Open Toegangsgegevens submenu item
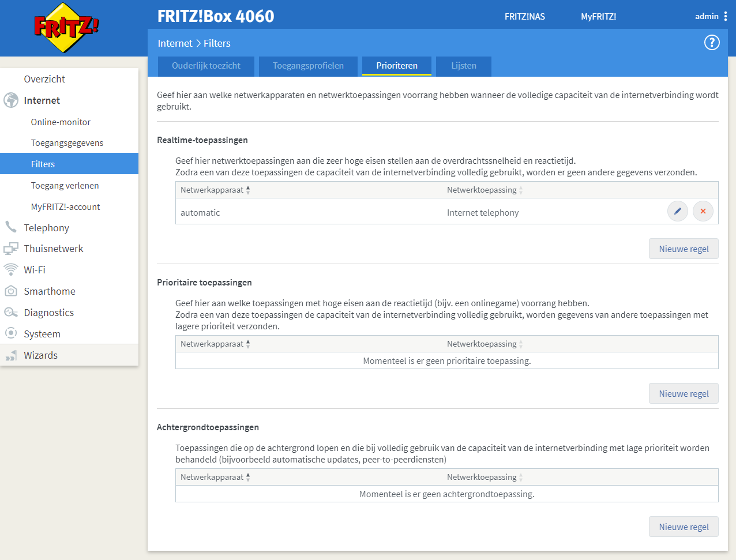Image resolution: width=736 pixels, height=560 pixels. pyautogui.click(x=67, y=143)
